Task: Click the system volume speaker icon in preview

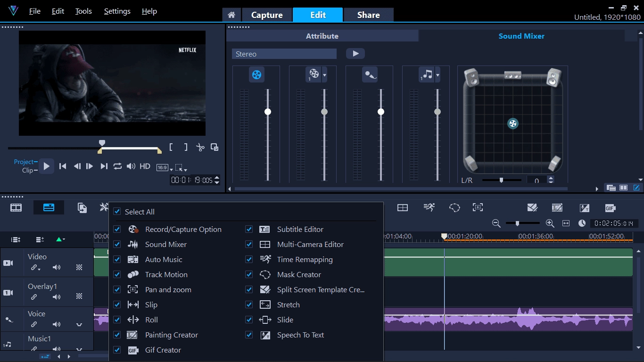Action: [131, 166]
